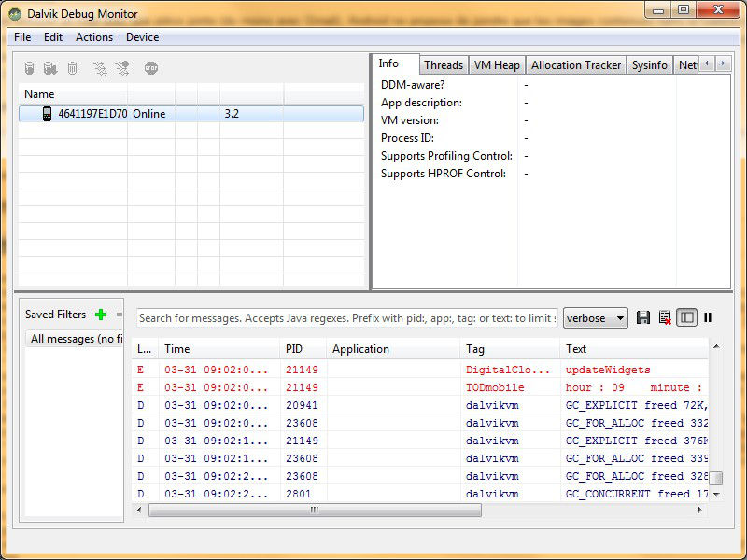Open the verbose log level dropdown
747x560 pixels.
596,318
